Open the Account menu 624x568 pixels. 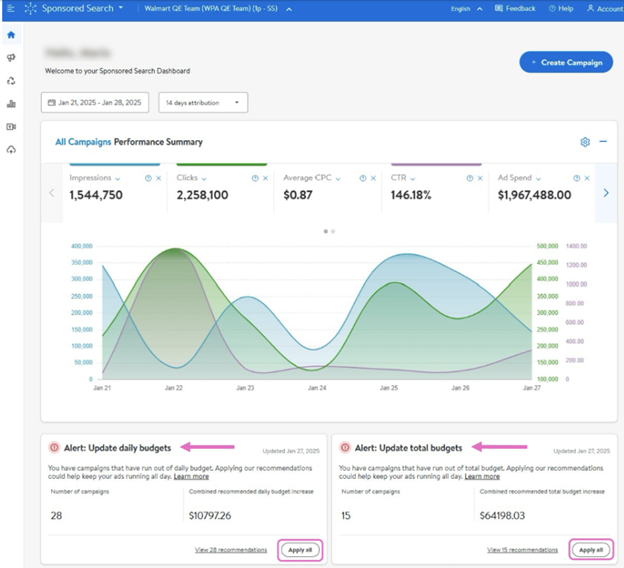604,8
